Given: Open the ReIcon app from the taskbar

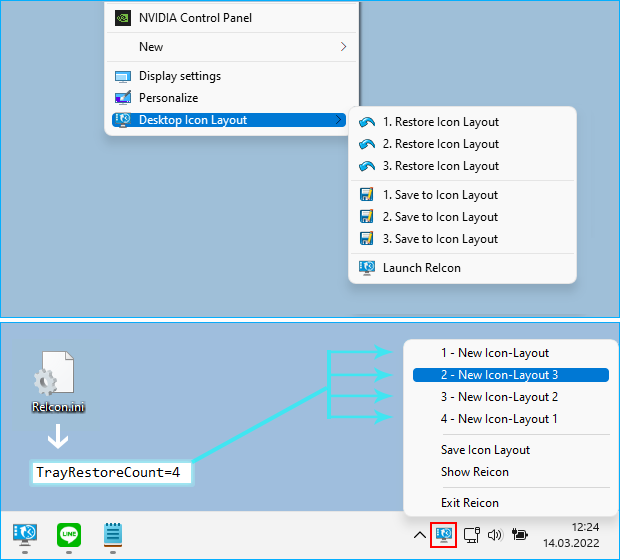Looking at the screenshot, I should tap(25, 535).
